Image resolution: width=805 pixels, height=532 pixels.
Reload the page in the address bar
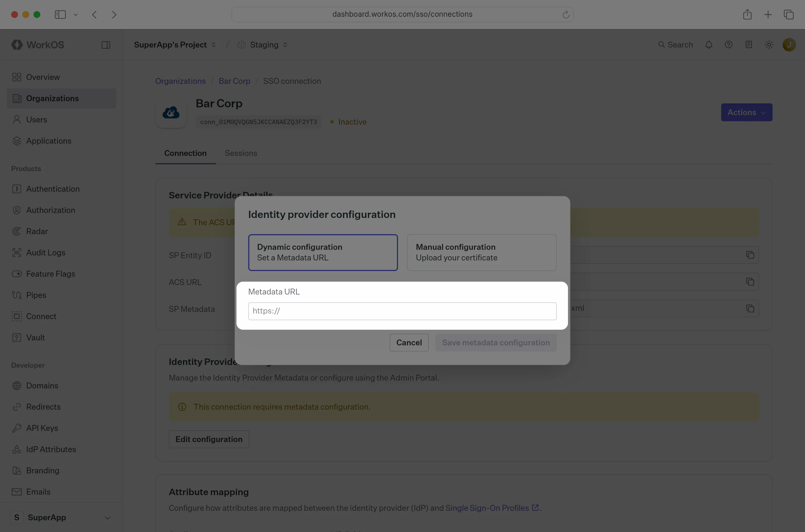565,15
